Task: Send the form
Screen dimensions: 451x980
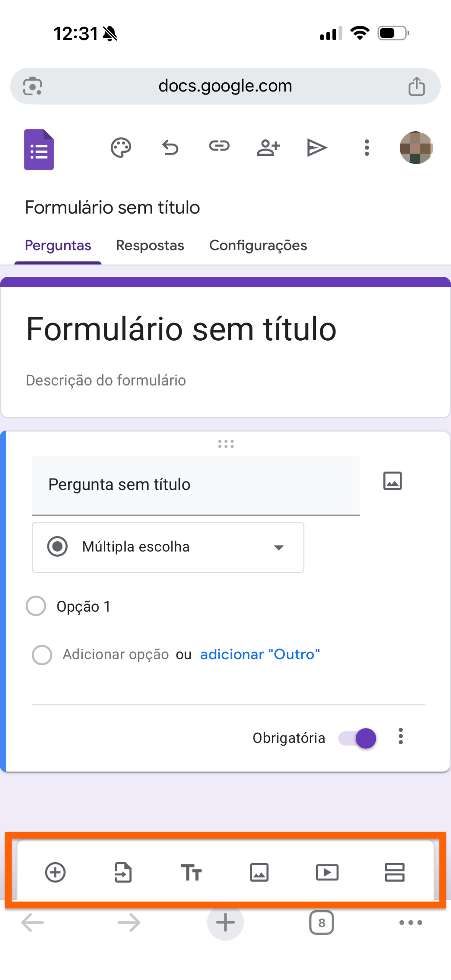Action: (x=317, y=147)
